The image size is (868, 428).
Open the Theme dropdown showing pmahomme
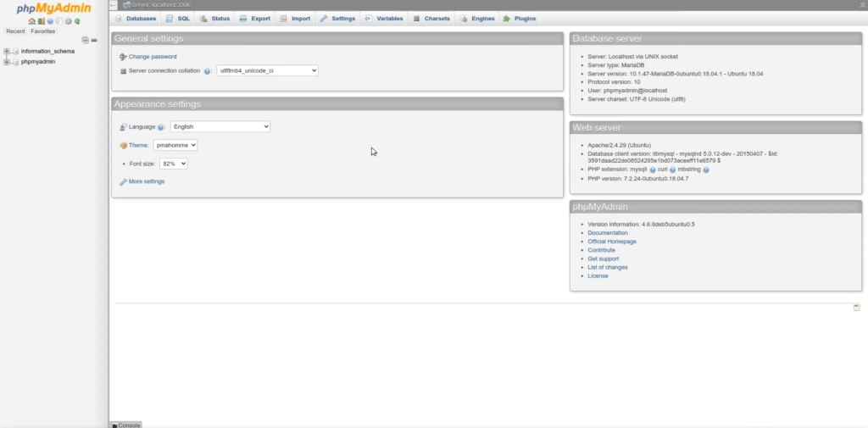coord(175,145)
